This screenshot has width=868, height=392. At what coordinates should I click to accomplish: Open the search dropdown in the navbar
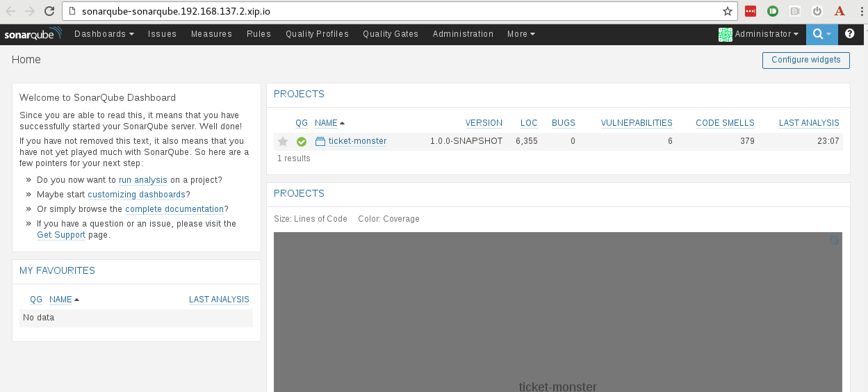point(821,34)
